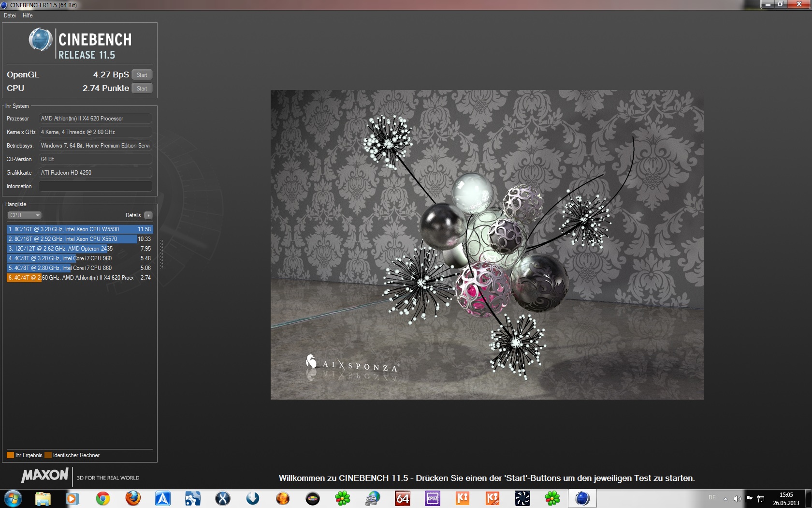
Task: Open Windows Explorer from the taskbar
Action: 43,498
